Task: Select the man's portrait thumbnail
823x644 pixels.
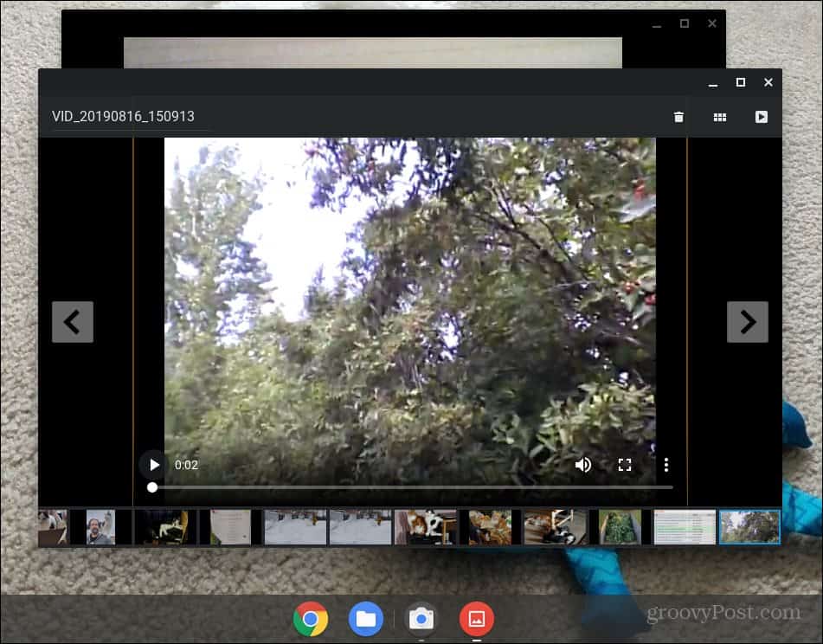Action: [100, 527]
